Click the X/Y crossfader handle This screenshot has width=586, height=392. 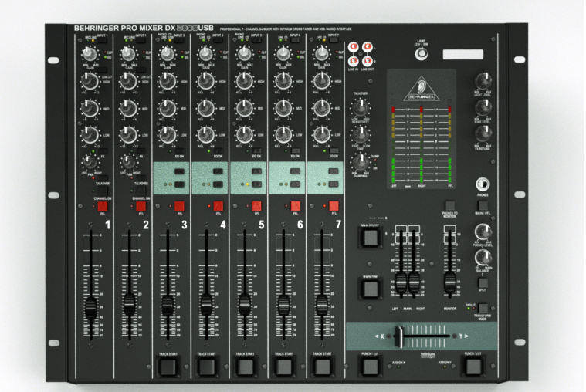click(x=399, y=336)
